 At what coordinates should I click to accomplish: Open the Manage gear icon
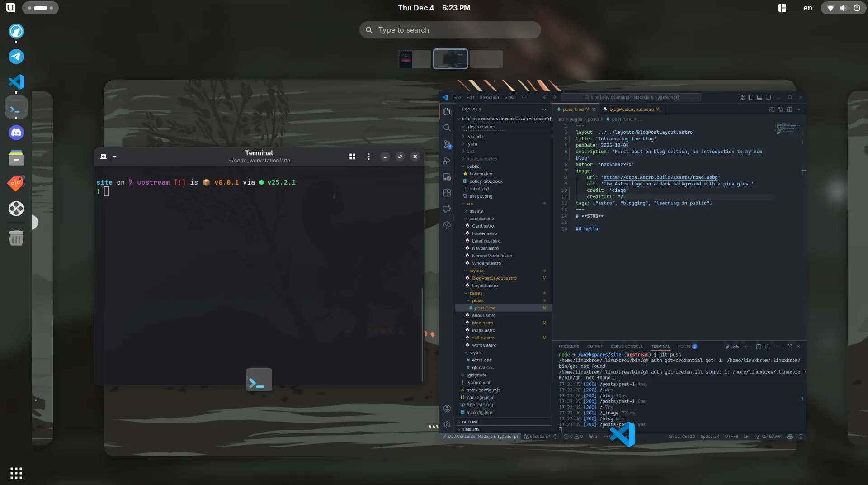(447, 424)
